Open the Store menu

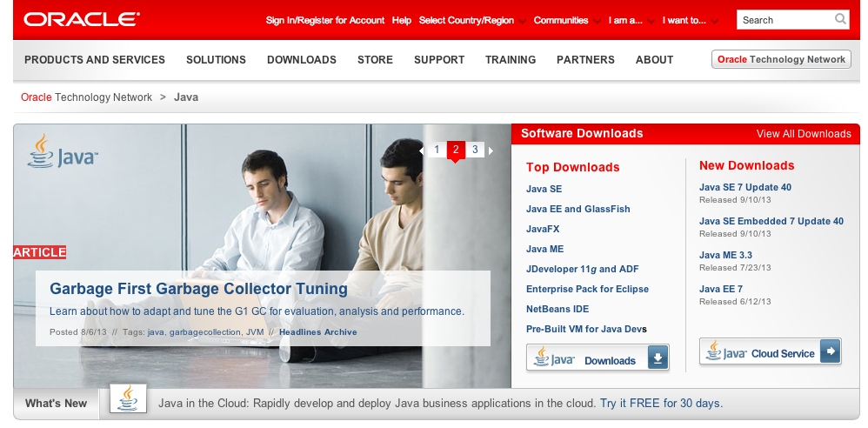pos(376,60)
